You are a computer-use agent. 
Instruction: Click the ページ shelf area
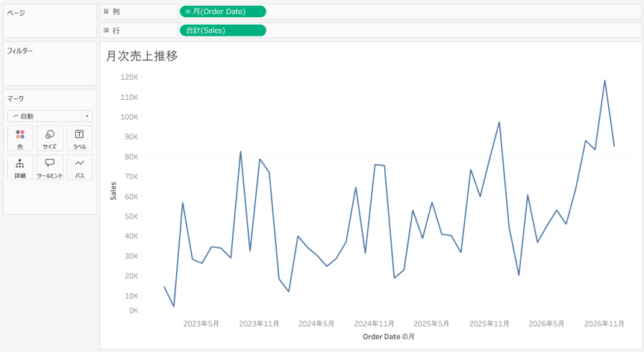tap(50, 21)
